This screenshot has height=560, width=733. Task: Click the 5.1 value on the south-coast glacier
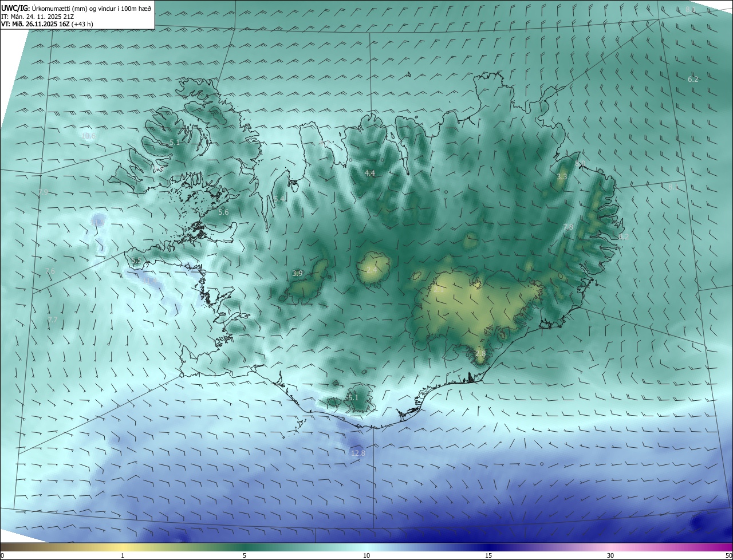click(353, 398)
